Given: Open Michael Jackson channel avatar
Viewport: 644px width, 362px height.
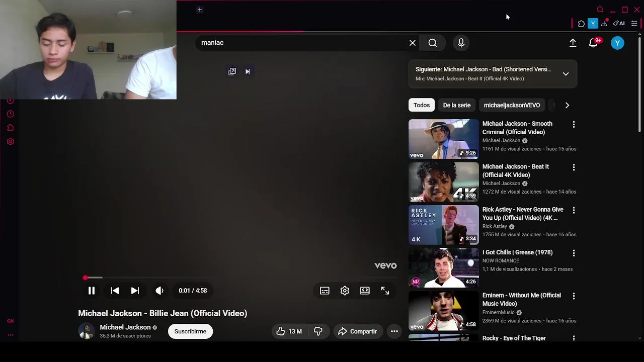Looking at the screenshot, I should [x=86, y=331].
